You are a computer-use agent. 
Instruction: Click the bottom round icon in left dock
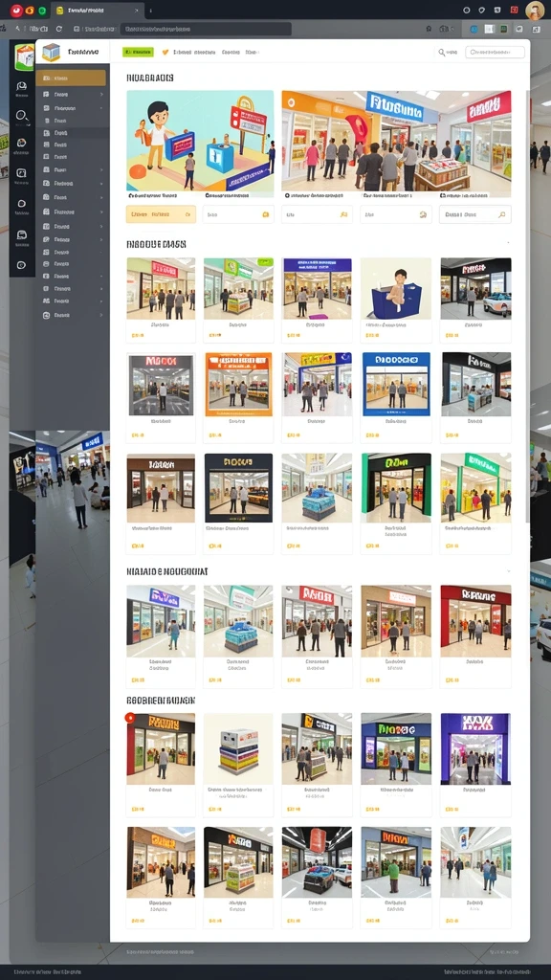(21, 265)
